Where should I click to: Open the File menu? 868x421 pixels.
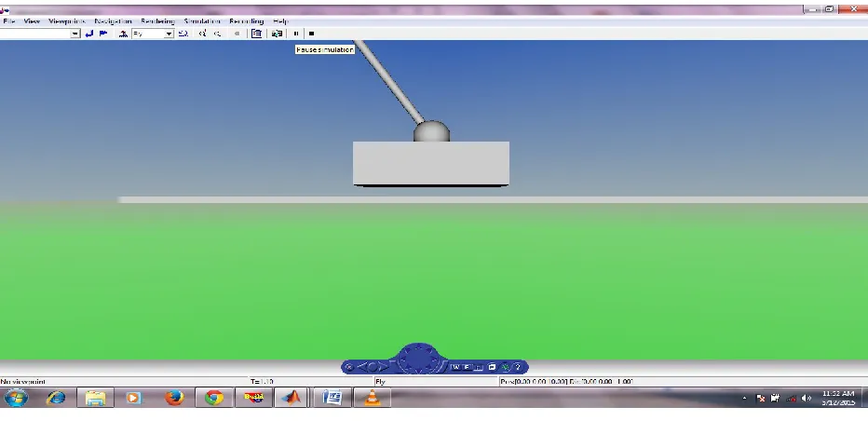coord(8,21)
